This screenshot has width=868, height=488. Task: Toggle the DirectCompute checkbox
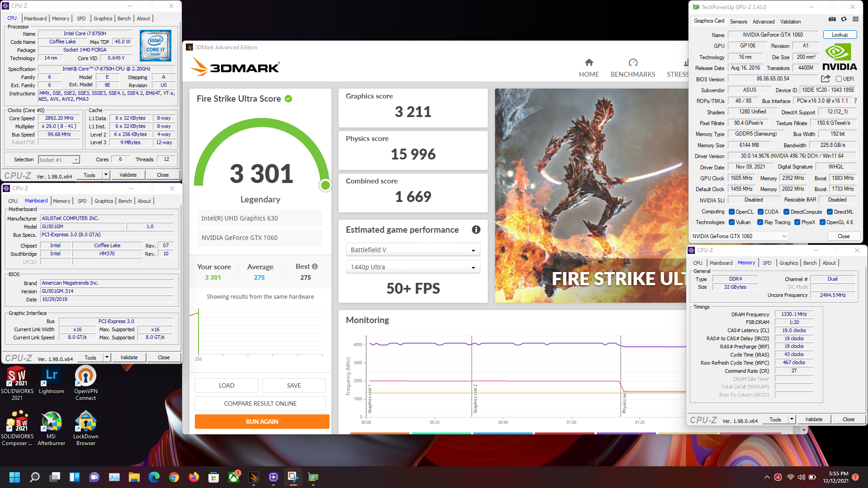(787, 212)
